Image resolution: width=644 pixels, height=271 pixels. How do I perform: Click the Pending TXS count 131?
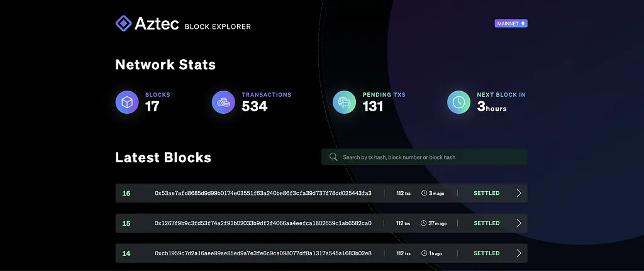coord(372,106)
